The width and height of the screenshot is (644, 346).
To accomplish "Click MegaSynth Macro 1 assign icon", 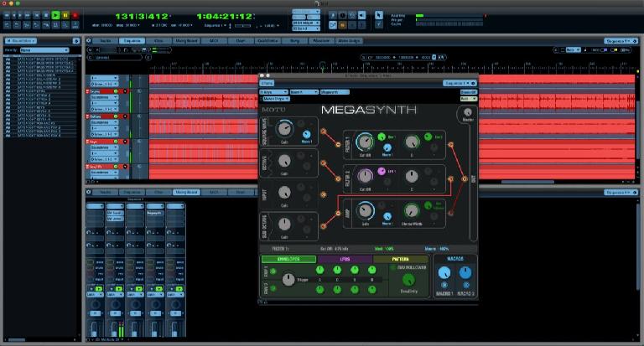I will click(444, 285).
